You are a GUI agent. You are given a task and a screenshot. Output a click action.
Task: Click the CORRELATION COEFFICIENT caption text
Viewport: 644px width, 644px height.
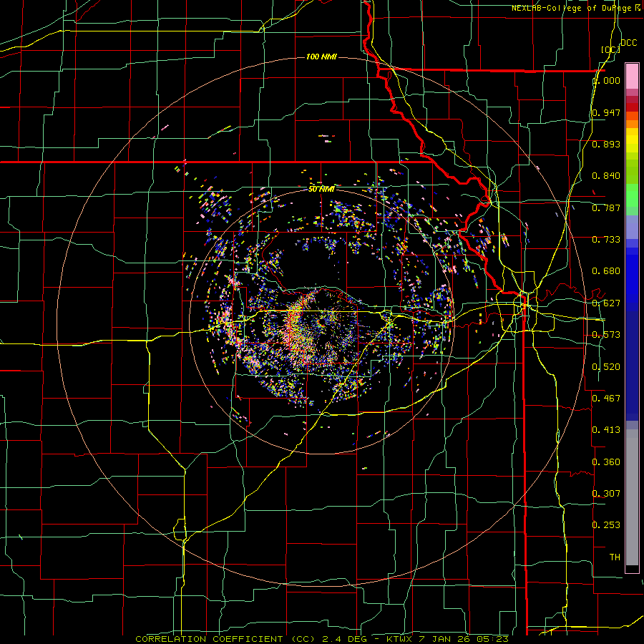[212, 639]
